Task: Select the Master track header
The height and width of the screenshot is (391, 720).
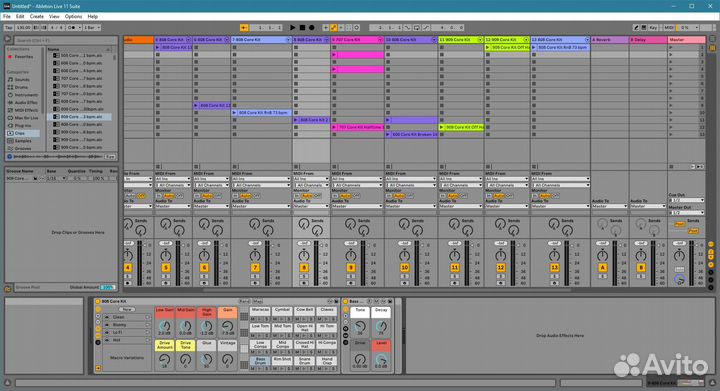Action: click(686, 40)
